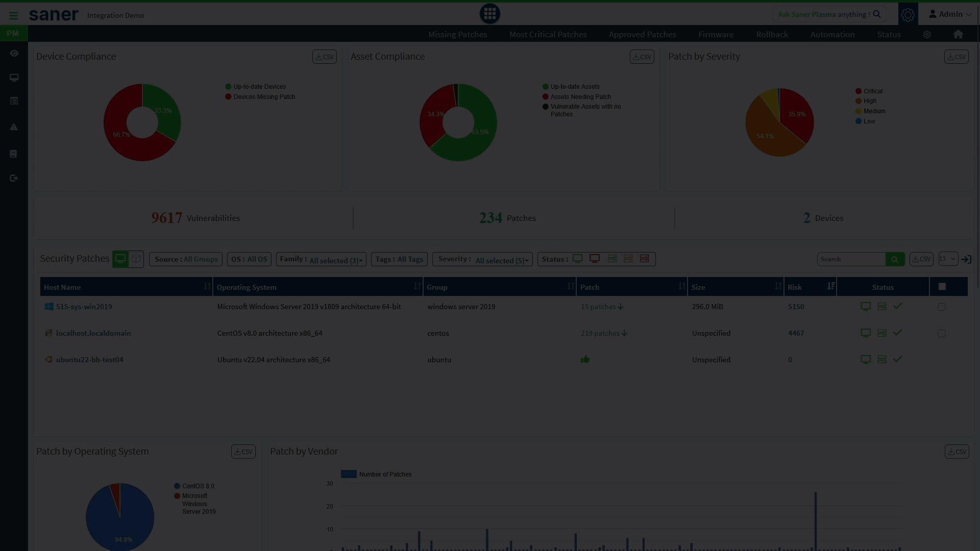980x551 pixels.
Task: Check the select-all checkbox in table header
Action: coord(942,287)
